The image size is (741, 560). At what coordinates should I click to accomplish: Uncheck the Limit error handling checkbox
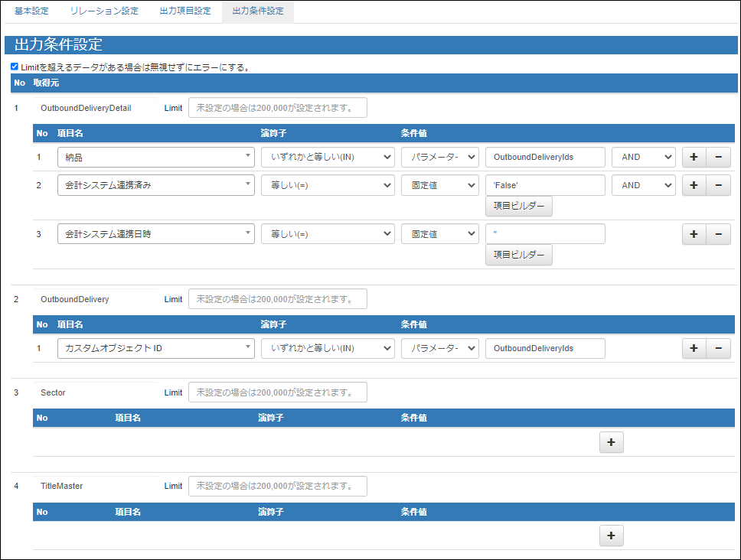(x=14, y=66)
